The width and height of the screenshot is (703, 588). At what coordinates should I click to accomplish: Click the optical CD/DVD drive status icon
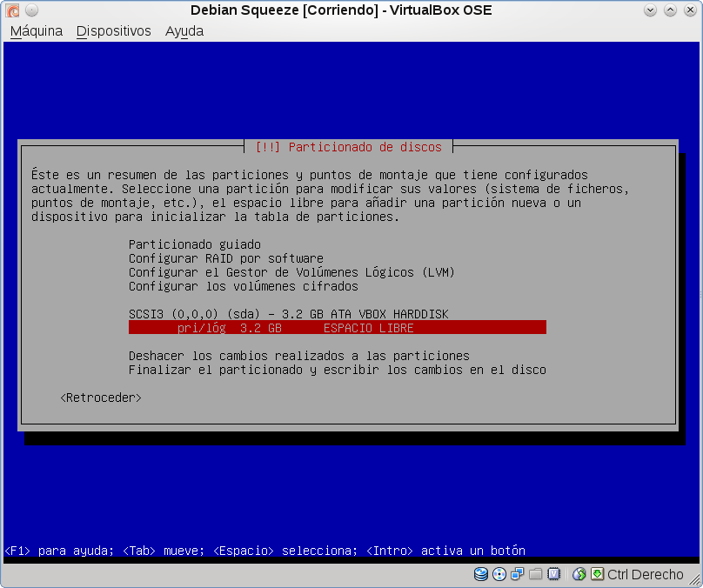[499, 574]
